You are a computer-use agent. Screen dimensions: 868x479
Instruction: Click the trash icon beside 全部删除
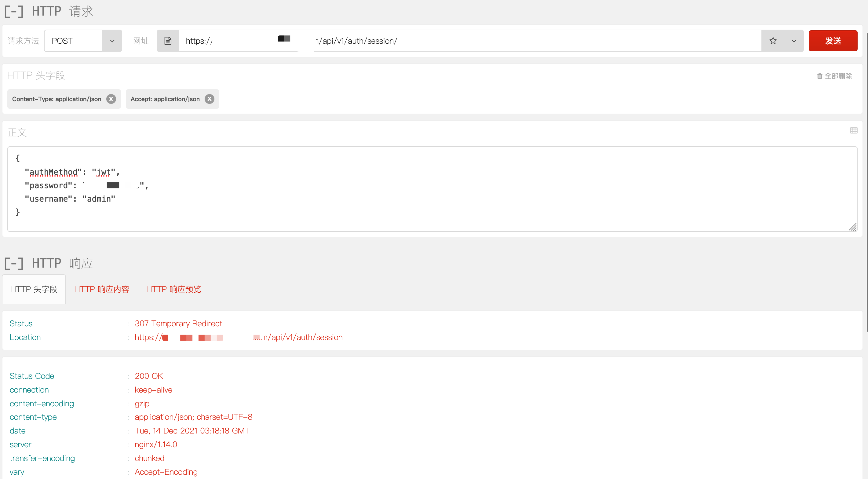[x=820, y=76]
